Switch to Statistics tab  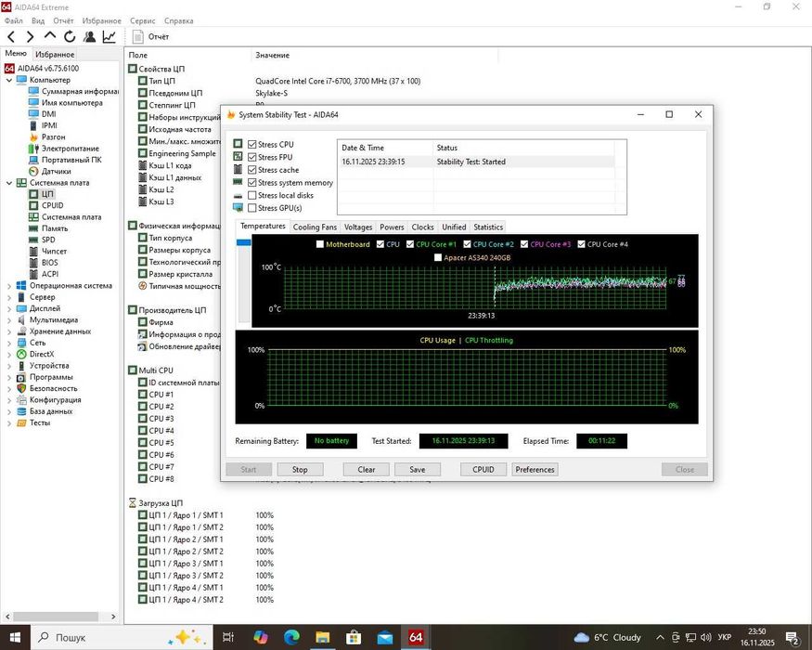488,227
